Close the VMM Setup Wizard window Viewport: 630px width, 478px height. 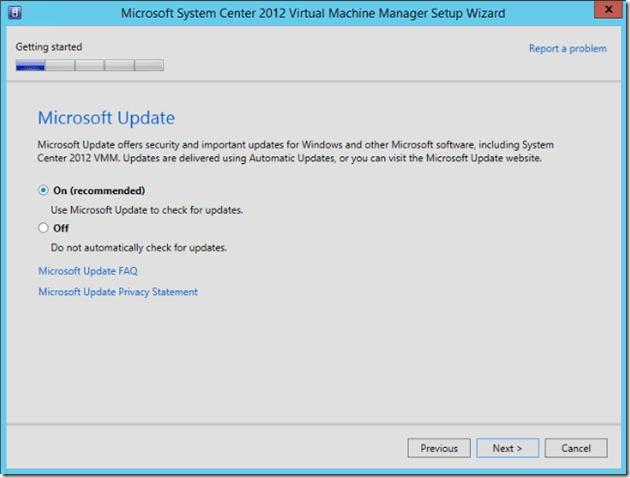point(607,13)
